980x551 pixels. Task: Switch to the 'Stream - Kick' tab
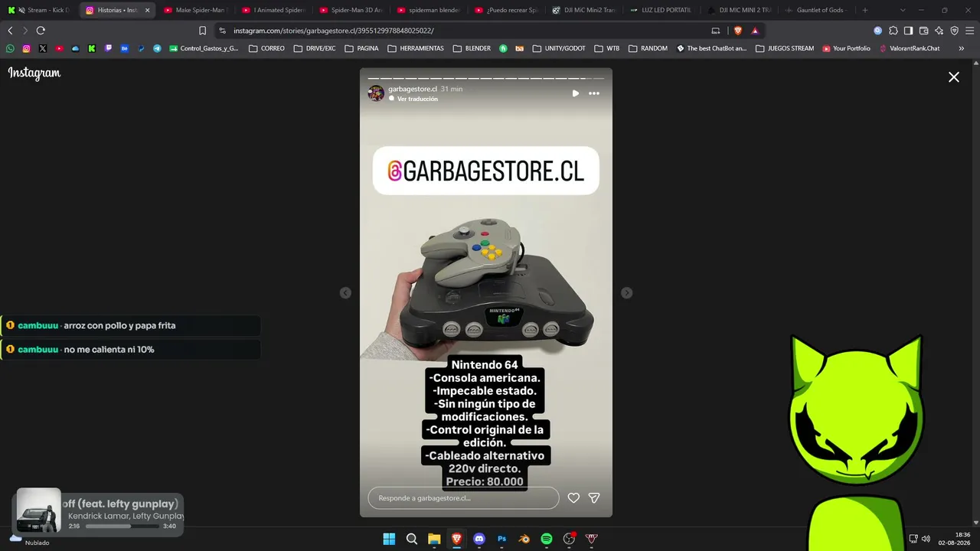41,10
